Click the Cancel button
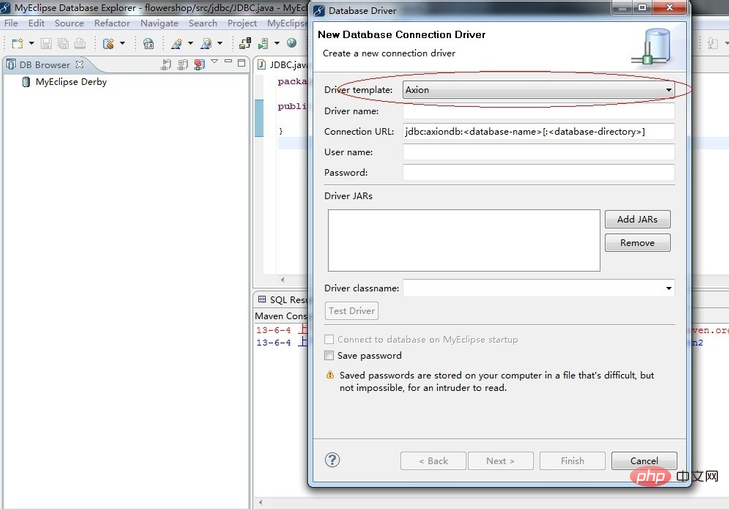729x509 pixels. click(644, 461)
